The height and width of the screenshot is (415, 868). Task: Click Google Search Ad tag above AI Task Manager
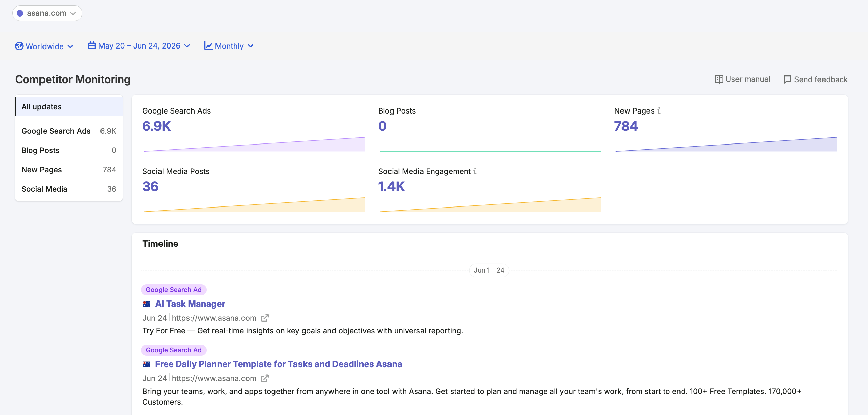click(174, 290)
